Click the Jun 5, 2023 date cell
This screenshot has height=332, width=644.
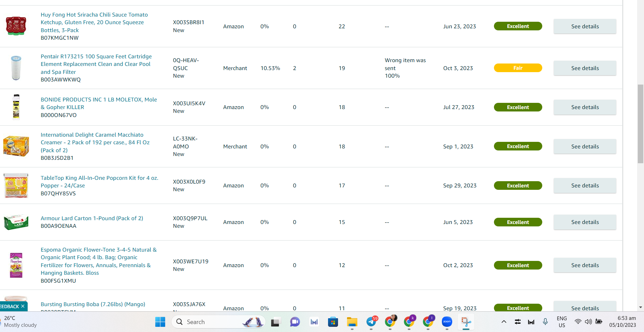(458, 222)
